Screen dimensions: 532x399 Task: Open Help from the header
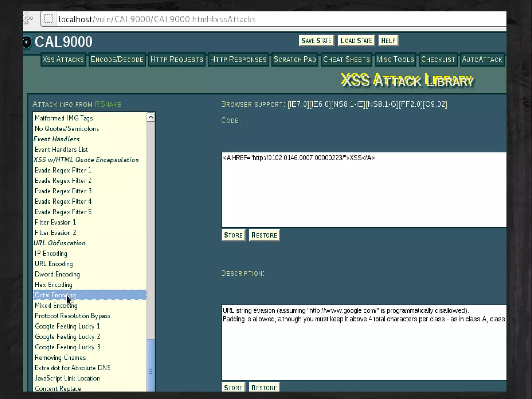tap(388, 41)
